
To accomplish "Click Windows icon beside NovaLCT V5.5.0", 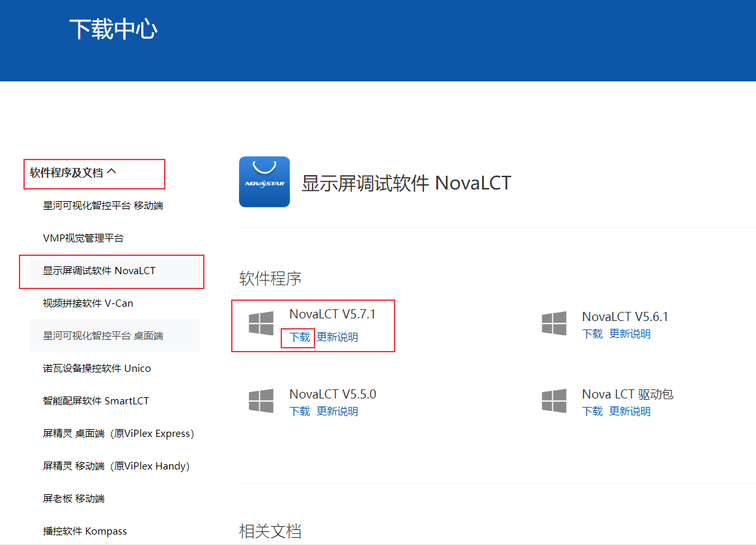I will (x=261, y=401).
